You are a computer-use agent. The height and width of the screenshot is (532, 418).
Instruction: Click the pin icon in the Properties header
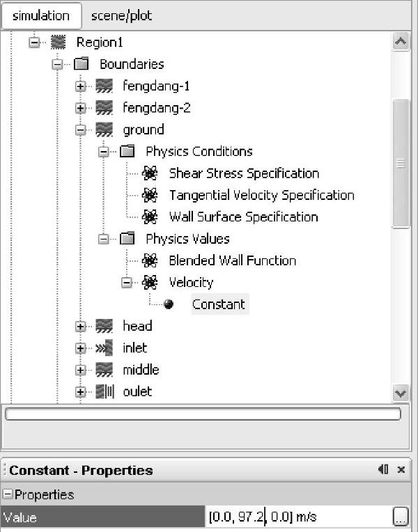(383, 469)
